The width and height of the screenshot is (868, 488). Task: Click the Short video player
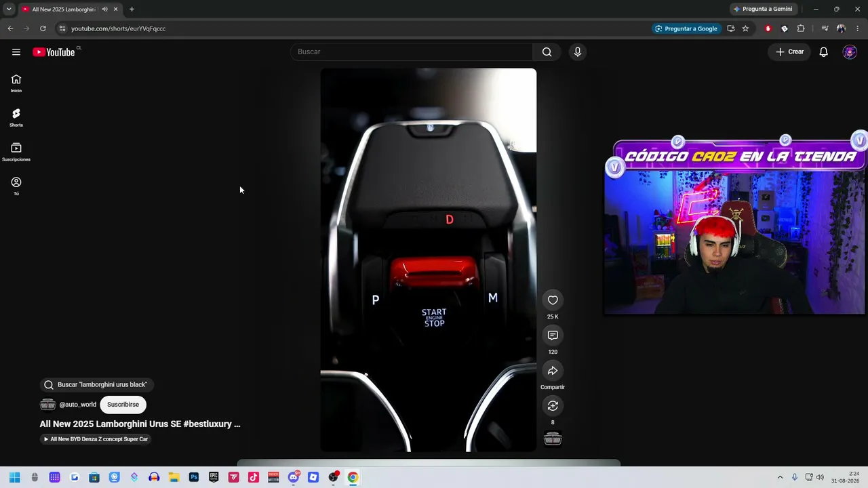(x=429, y=260)
